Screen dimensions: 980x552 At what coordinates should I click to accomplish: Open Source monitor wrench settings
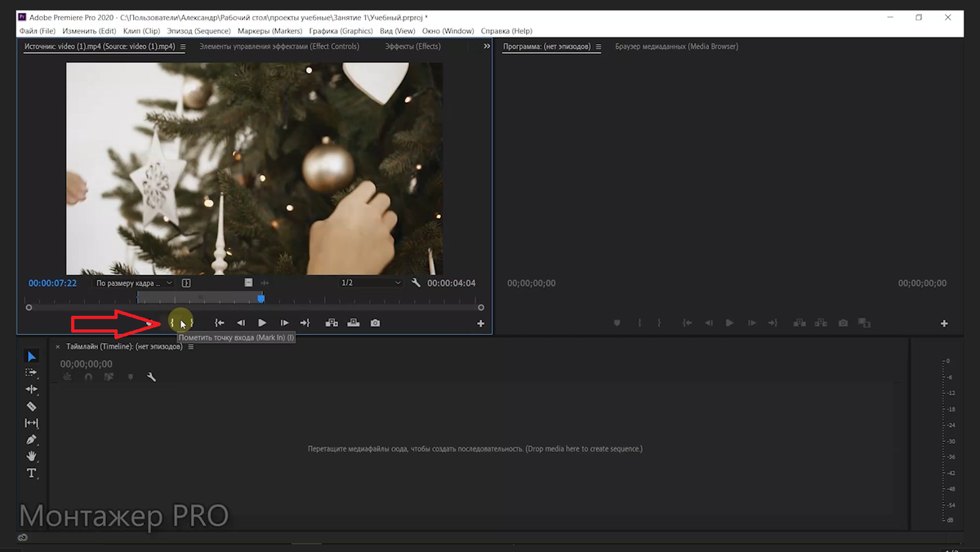(x=416, y=283)
